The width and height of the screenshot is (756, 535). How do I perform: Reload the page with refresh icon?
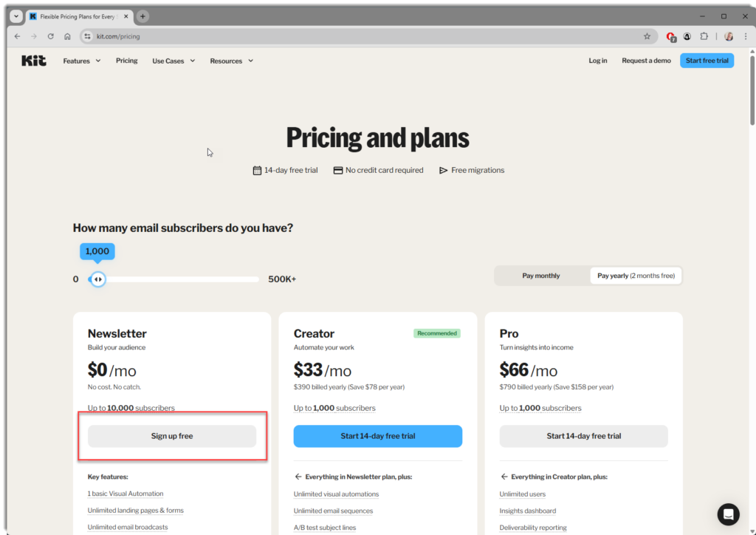coord(50,36)
